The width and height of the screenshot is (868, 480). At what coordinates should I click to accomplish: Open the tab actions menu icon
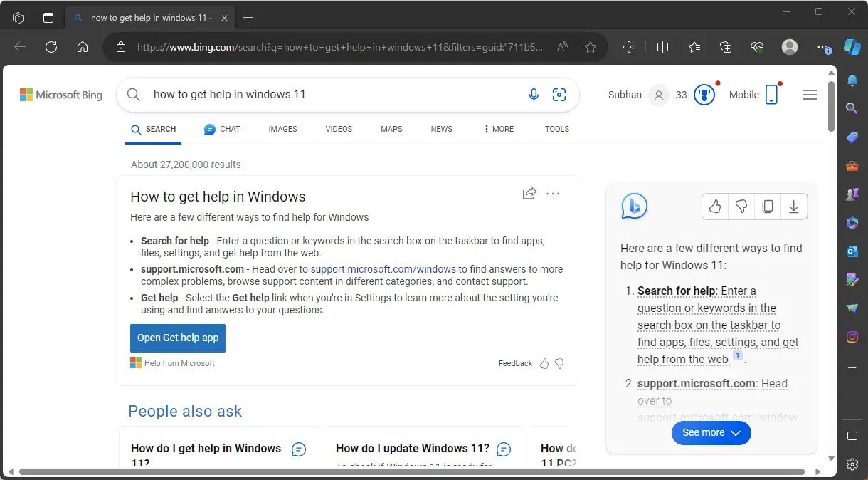click(48, 18)
